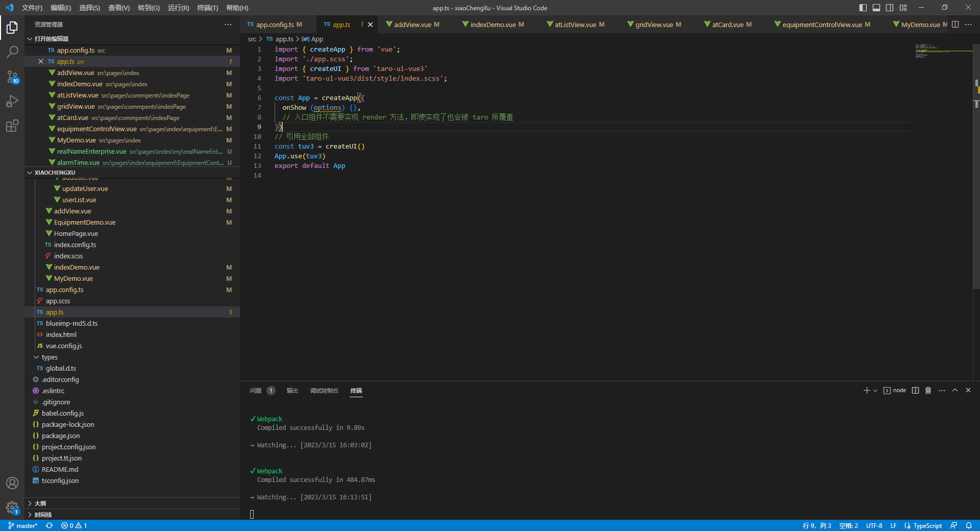Click the Manage settings gear
Screen dimensions: 980x531
click(12, 508)
